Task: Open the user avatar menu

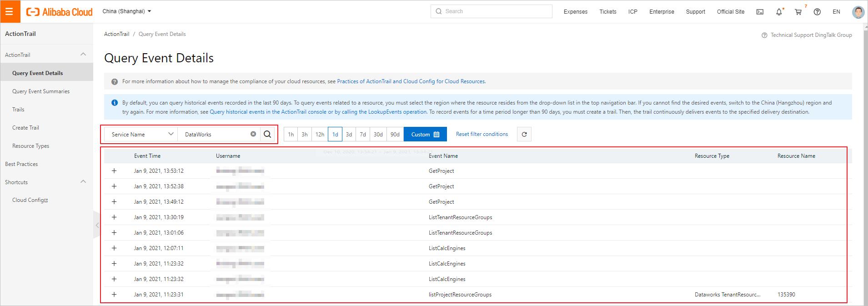Action: click(858, 12)
